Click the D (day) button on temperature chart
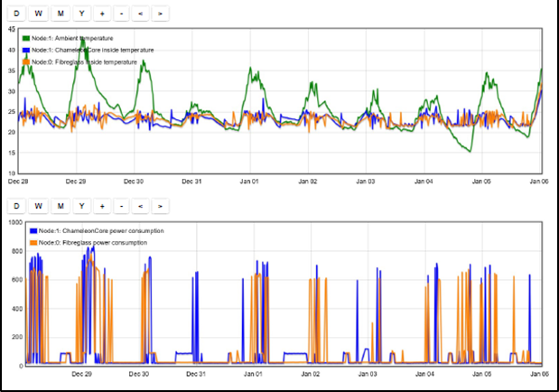559x392 pixels. pos(16,14)
